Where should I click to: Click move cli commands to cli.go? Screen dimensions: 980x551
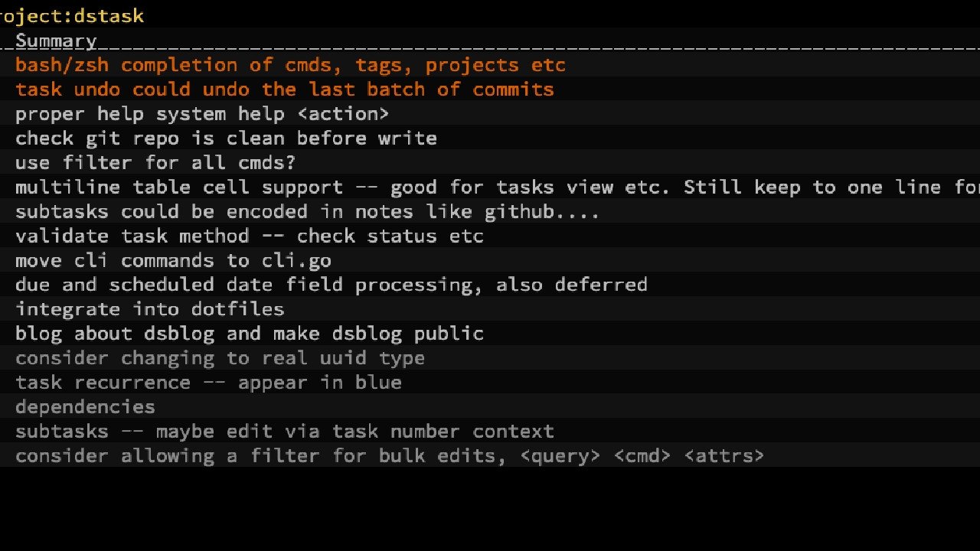[173, 260]
